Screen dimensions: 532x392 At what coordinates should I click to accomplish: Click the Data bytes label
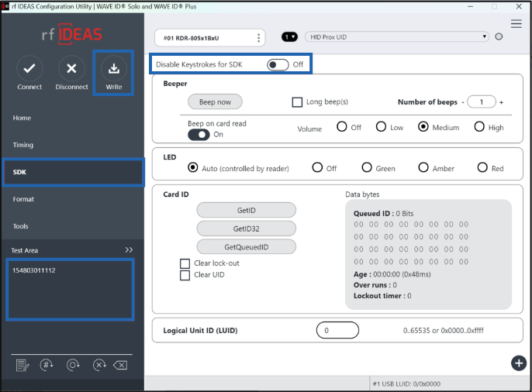(x=362, y=194)
